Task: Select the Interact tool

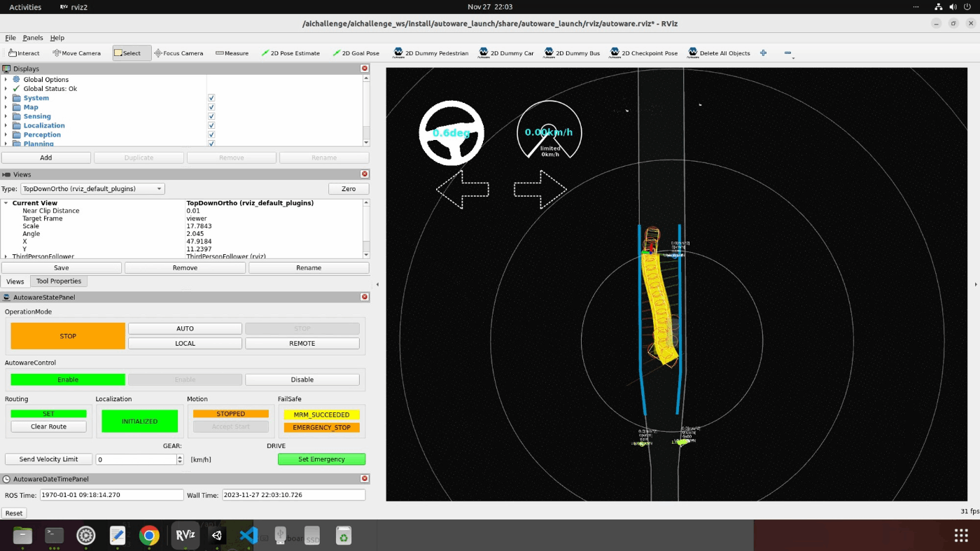Action: pos(24,53)
